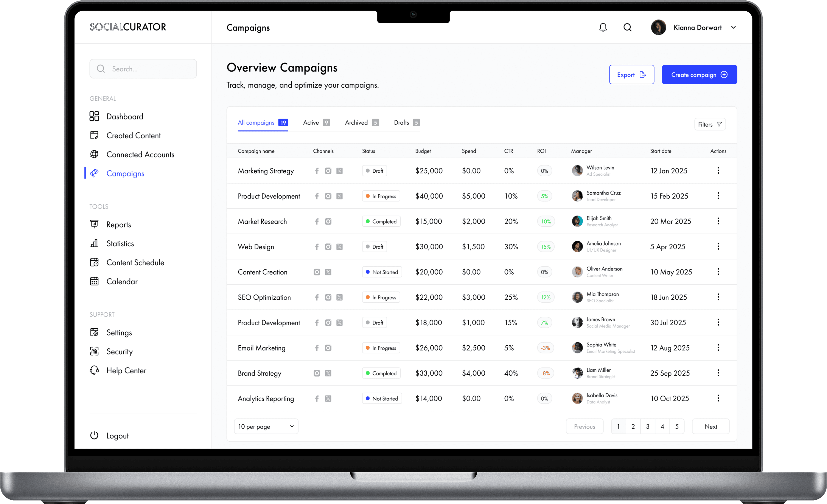827x504 pixels.
Task: Click the Brand Strategy campaign name
Action: pyautogui.click(x=260, y=373)
